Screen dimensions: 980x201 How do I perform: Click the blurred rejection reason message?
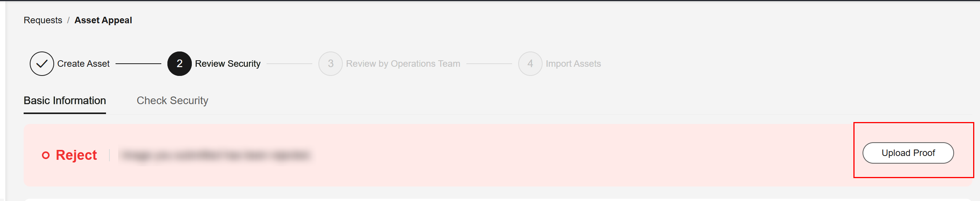215,155
